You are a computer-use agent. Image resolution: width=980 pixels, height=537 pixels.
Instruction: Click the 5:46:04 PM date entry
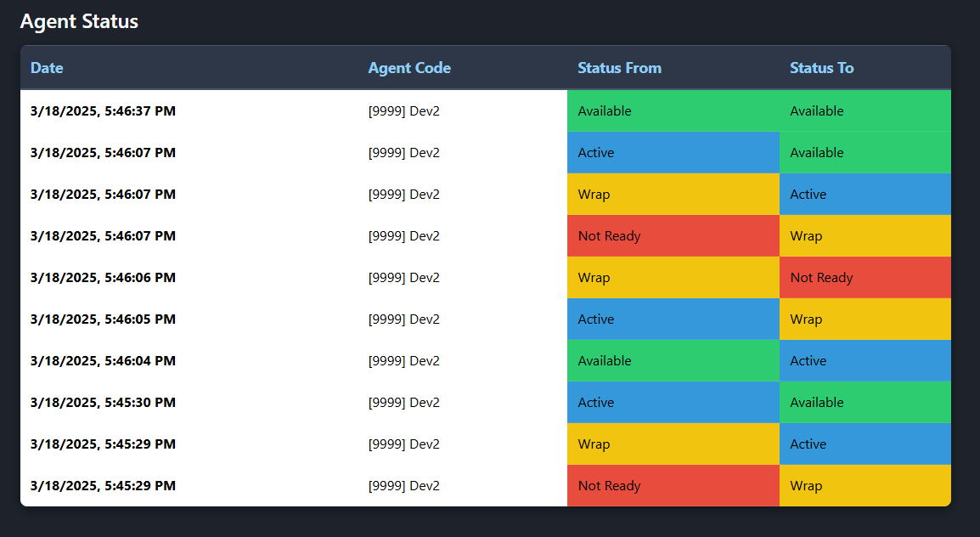click(103, 361)
